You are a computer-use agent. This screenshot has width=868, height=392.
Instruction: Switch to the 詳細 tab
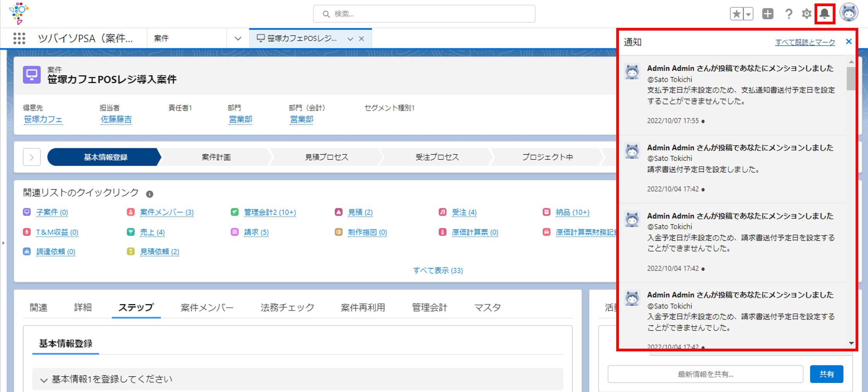point(83,307)
